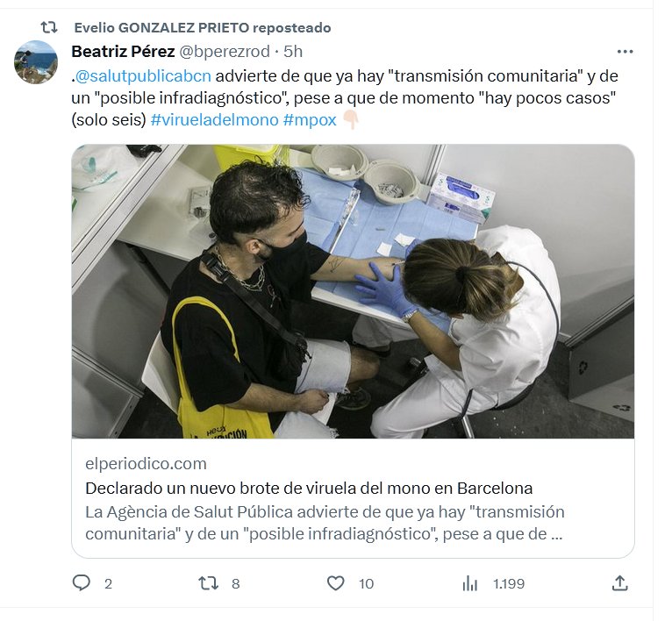Open the three-dot more options menu

625,52
